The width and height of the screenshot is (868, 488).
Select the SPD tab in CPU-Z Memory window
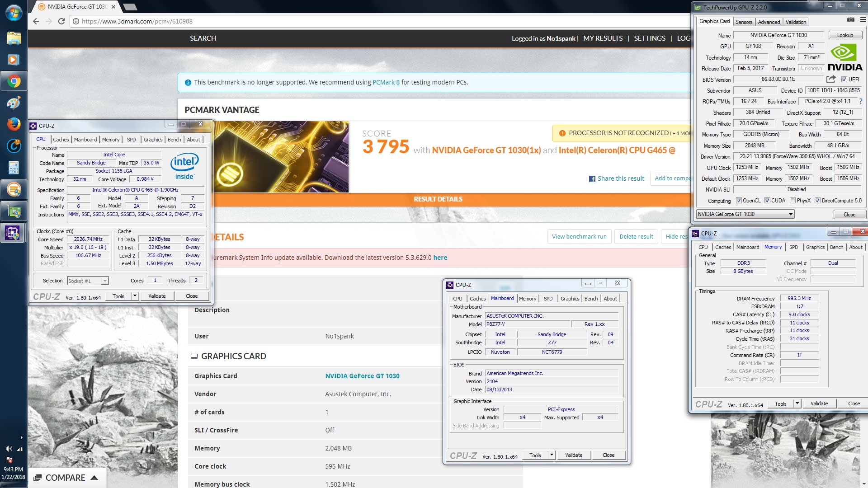click(793, 247)
